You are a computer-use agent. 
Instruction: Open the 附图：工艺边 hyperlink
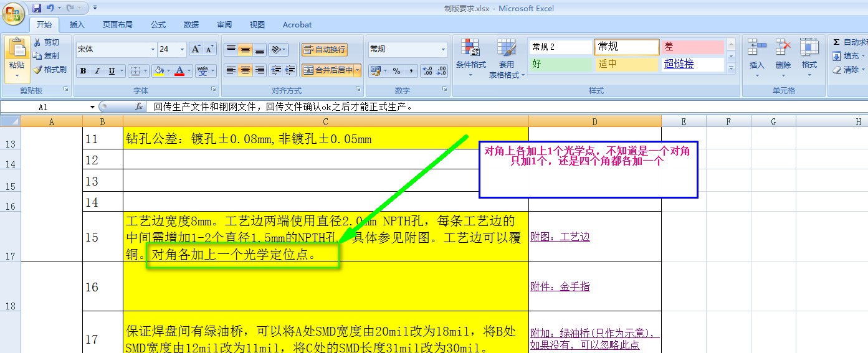click(x=560, y=237)
